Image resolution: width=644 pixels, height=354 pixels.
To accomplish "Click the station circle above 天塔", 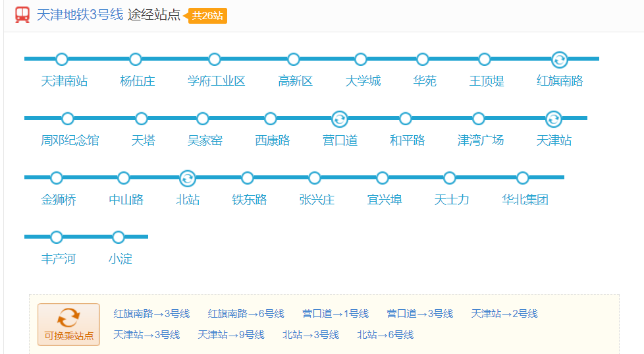I will point(142,119).
